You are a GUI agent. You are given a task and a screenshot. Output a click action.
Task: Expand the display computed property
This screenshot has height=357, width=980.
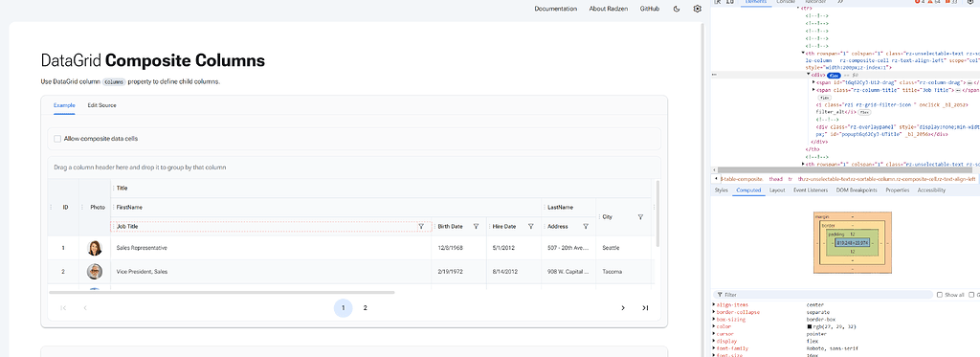coord(714,342)
